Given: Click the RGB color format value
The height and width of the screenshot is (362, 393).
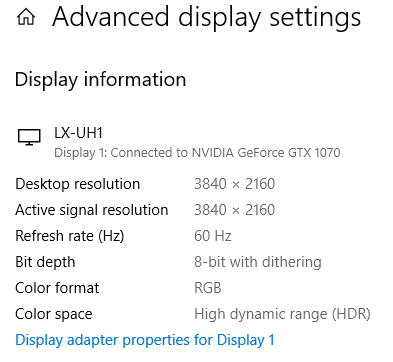Looking at the screenshot, I should coord(208,288).
